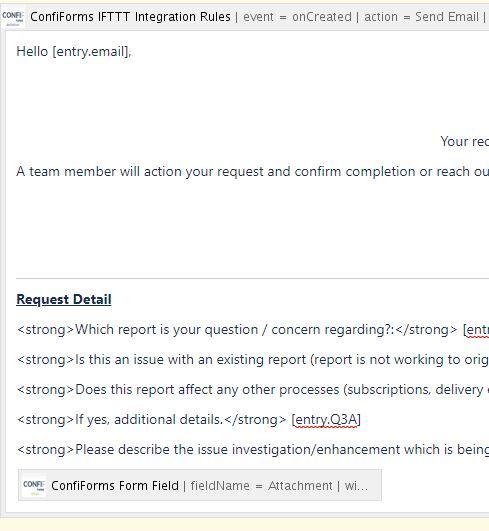Click on the Hello [entry.email] line

[x=74, y=51]
